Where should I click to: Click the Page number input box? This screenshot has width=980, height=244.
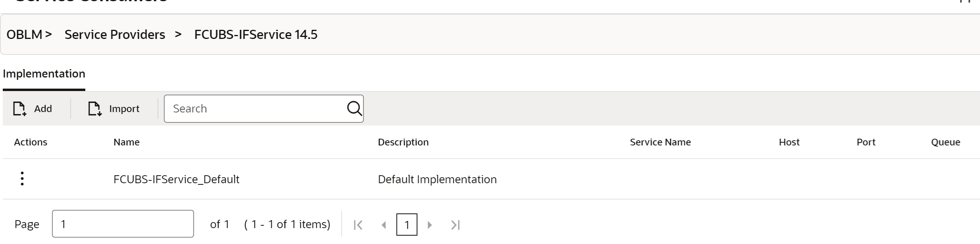(123, 224)
